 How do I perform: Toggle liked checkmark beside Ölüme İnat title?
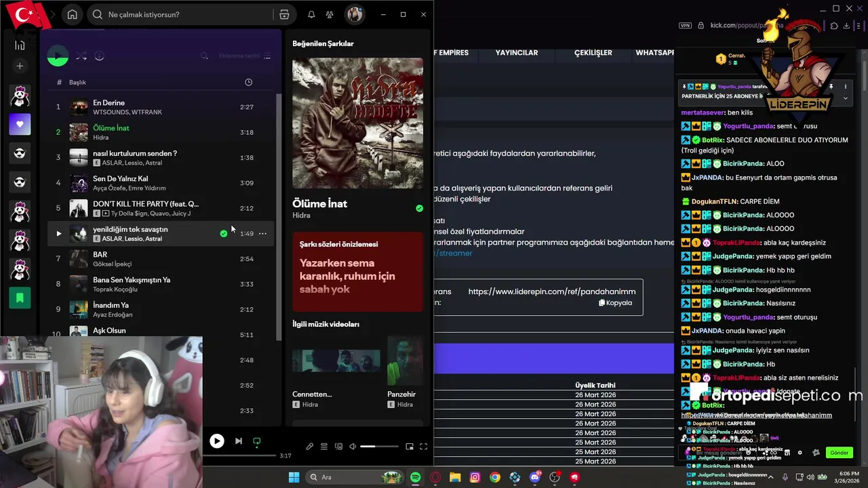point(419,208)
